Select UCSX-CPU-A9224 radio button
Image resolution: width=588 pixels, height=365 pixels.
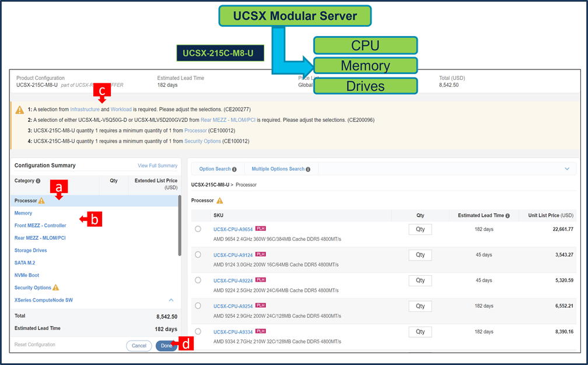(198, 280)
